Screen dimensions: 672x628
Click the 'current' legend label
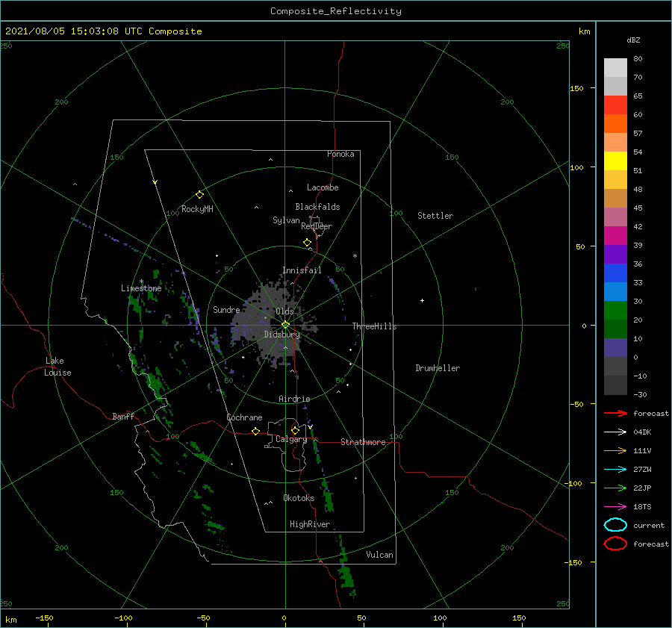tap(649, 525)
